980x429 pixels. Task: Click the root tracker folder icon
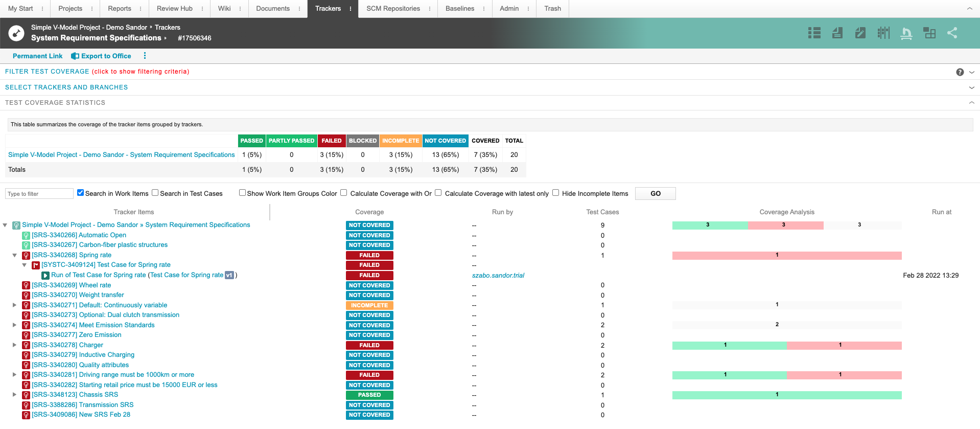coord(16,225)
